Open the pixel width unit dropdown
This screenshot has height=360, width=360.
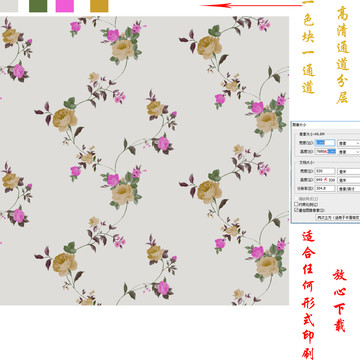tap(349, 143)
